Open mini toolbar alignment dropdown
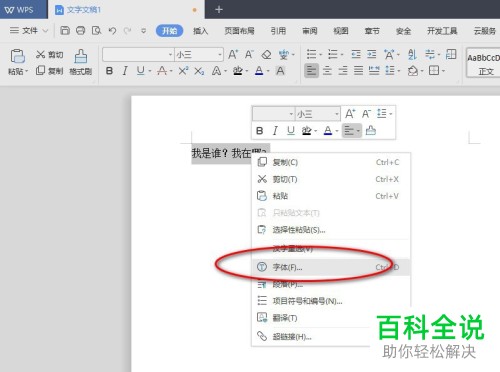Image resolution: width=500 pixels, height=372 pixels. pos(358,131)
